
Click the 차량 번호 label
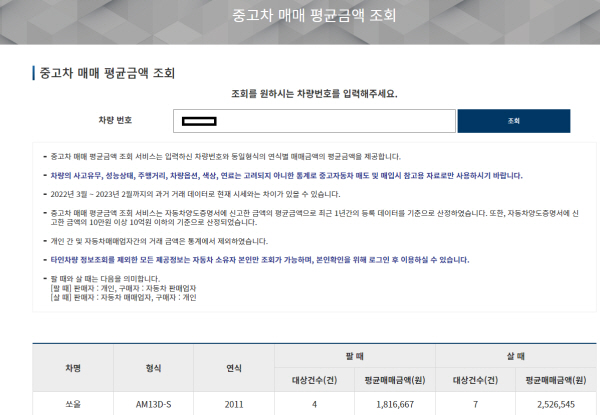(x=115, y=120)
